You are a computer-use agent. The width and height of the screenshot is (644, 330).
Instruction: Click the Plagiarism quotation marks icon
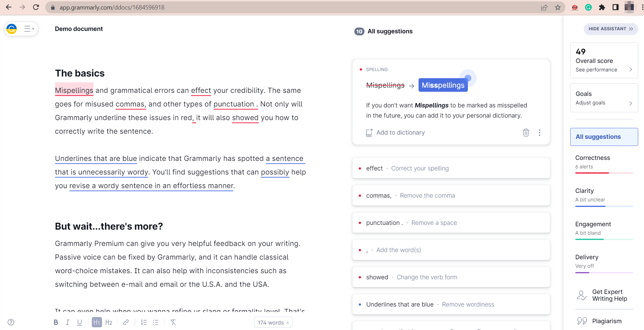point(582,321)
